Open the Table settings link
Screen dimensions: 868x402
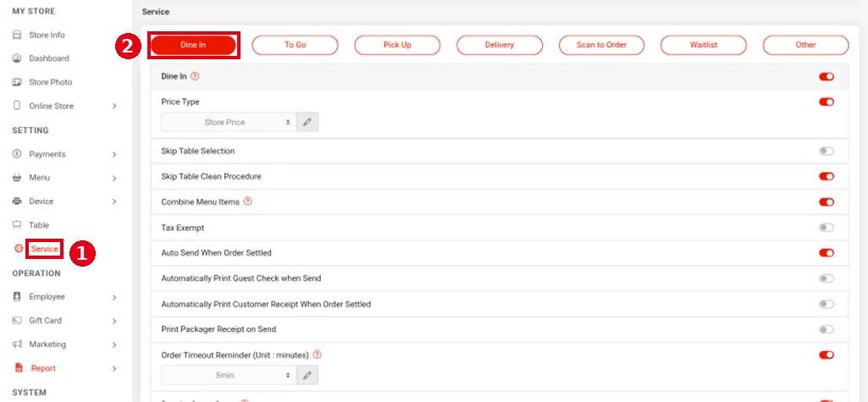click(x=39, y=225)
